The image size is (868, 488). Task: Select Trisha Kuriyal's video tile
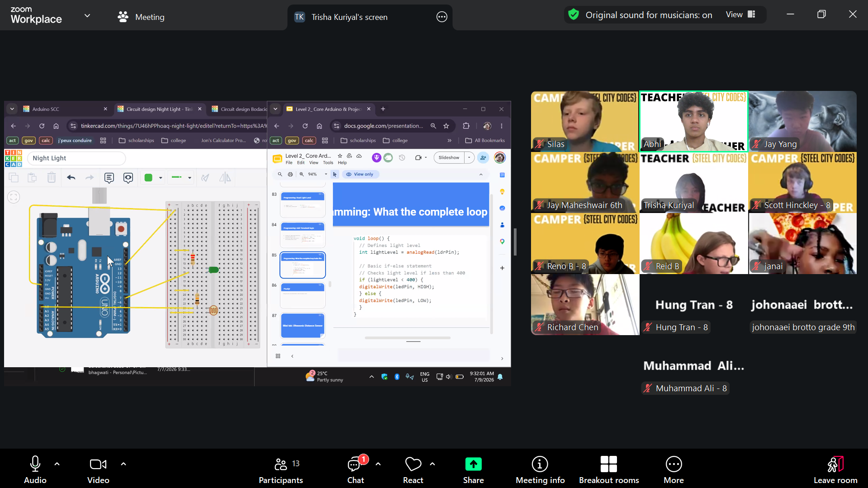[x=693, y=182]
